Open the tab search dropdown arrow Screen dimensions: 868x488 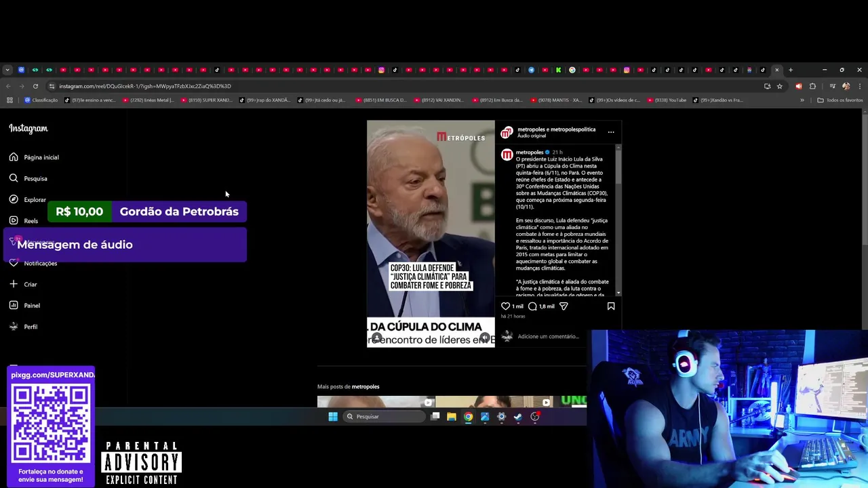point(7,70)
